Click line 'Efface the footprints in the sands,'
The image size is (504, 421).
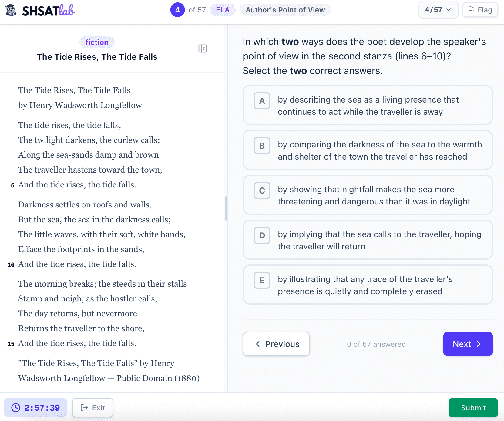81,249
